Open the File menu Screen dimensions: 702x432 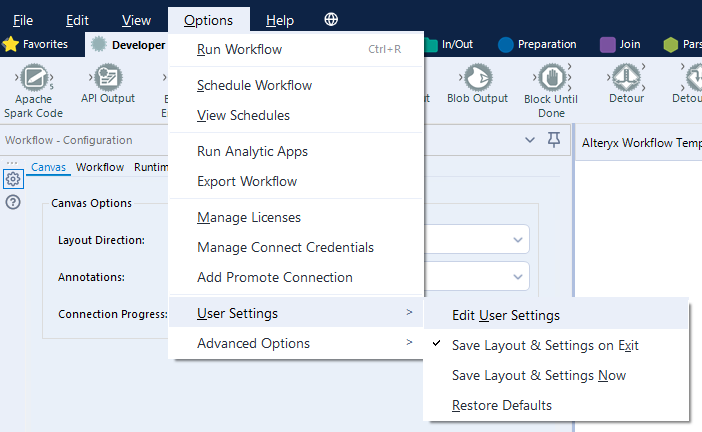click(x=23, y=20)
